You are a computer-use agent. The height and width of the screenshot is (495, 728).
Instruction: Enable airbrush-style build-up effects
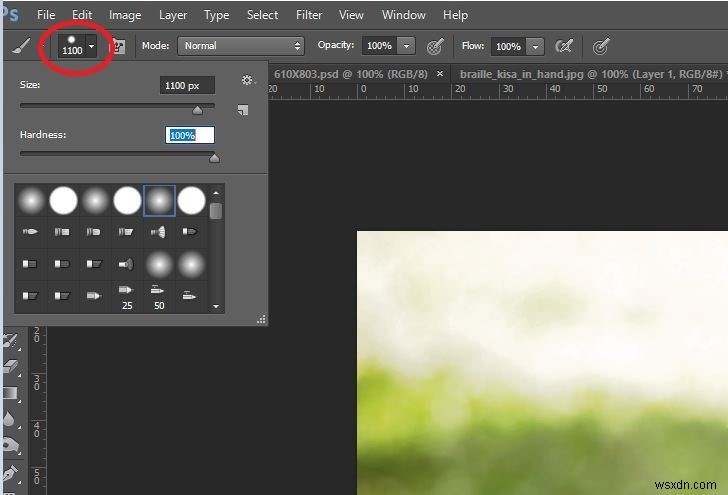564,46
